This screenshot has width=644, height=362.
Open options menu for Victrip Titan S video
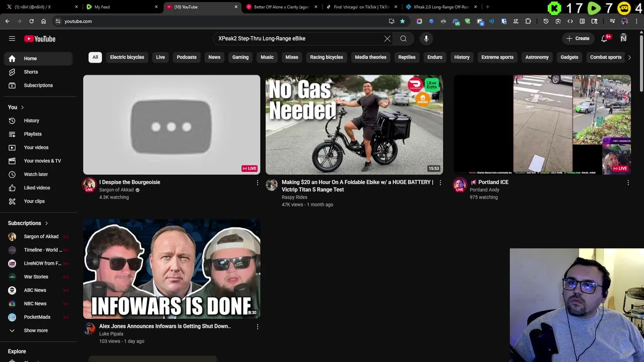pyautogui.click(x=440, y=183)
